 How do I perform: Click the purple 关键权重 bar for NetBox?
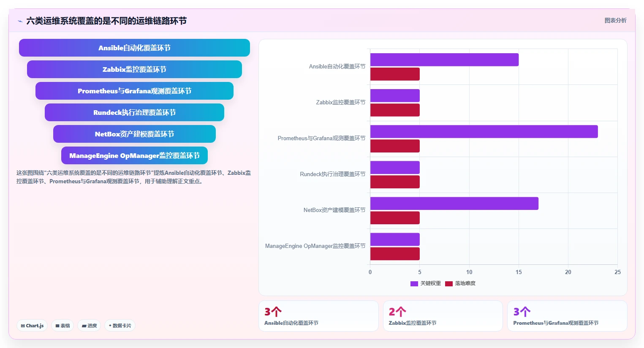click(454, 203)
